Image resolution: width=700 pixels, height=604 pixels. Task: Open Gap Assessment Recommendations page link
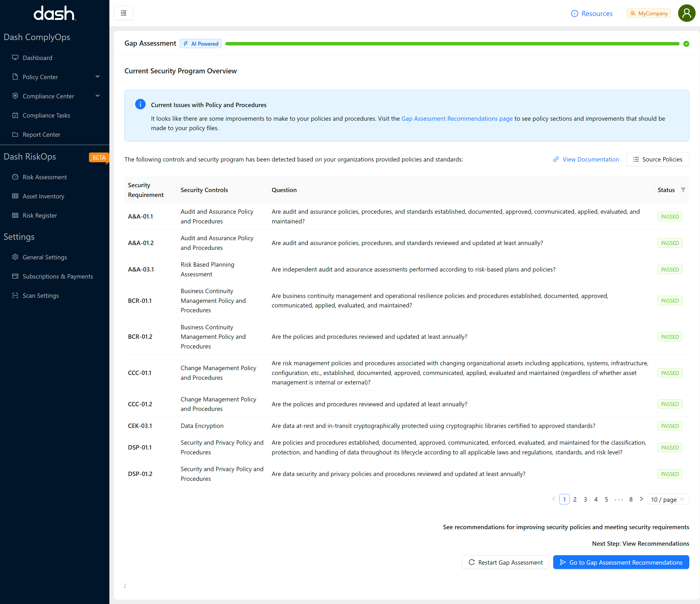pos(457,119)
